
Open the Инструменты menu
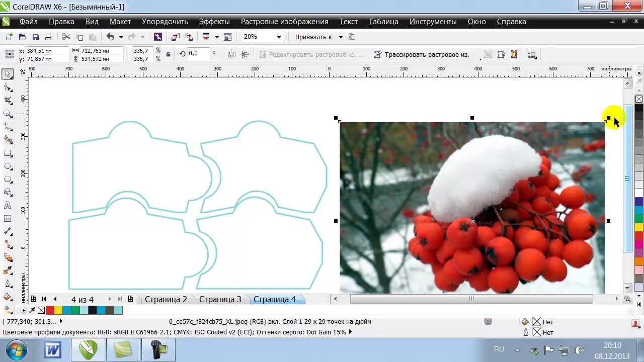pos(433,22)
